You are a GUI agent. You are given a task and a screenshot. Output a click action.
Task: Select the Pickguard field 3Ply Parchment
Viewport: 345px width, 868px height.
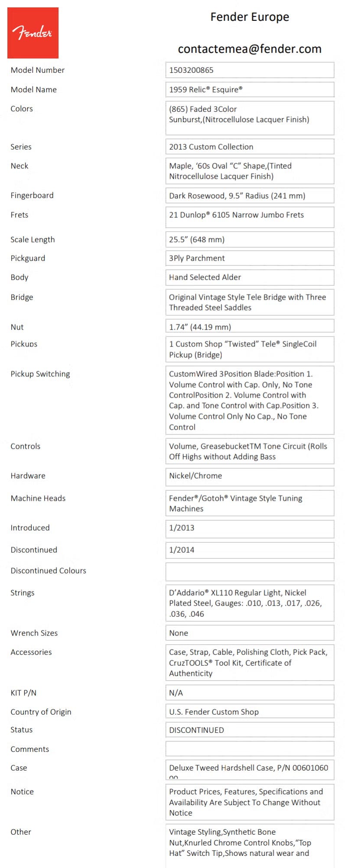pyautogui.click(x=250, y=258)
